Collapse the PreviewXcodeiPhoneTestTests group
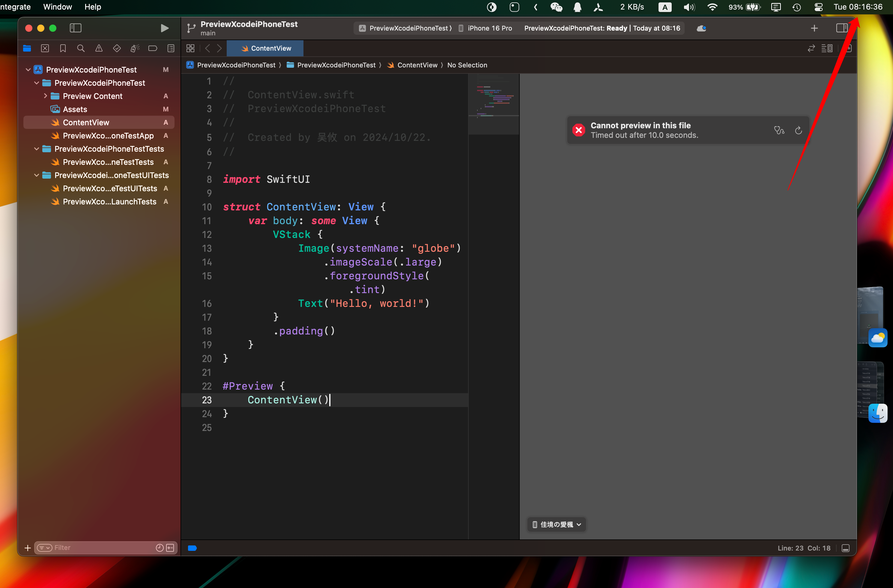893x588 pixels. tap(36, 149)
